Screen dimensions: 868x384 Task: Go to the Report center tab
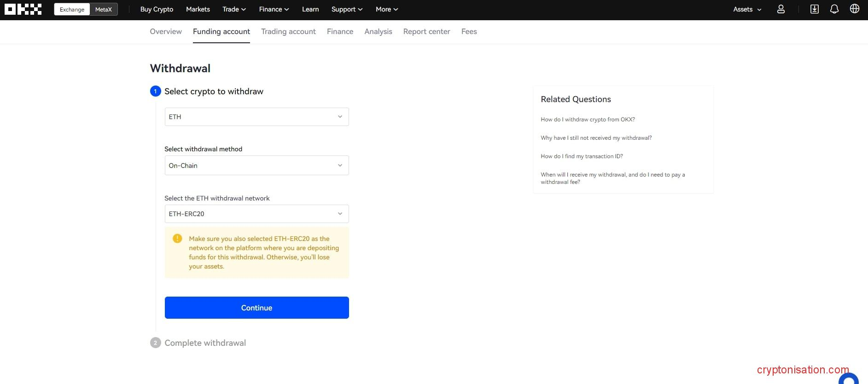pos(426,31)
